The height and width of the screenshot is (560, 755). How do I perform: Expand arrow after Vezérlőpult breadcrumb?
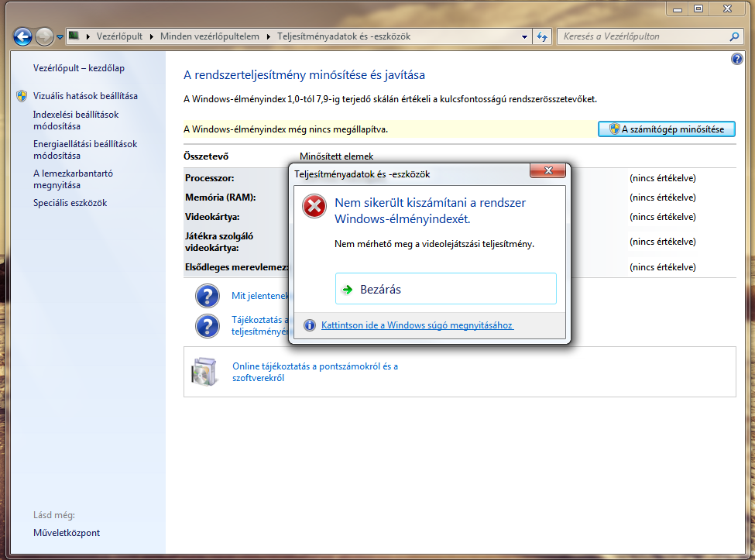click(x=151, y=36)
